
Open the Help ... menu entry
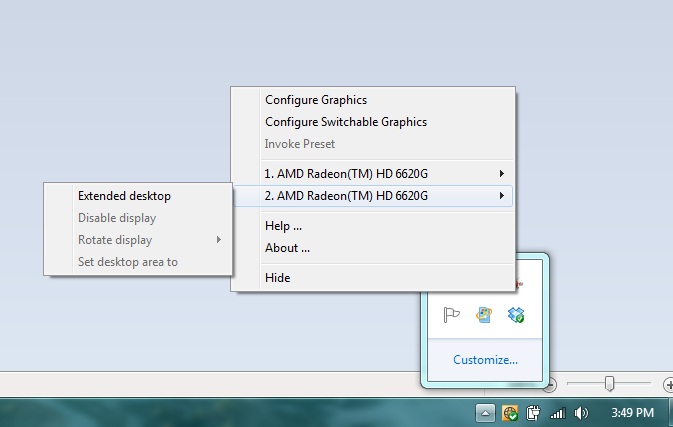[373, 226]
